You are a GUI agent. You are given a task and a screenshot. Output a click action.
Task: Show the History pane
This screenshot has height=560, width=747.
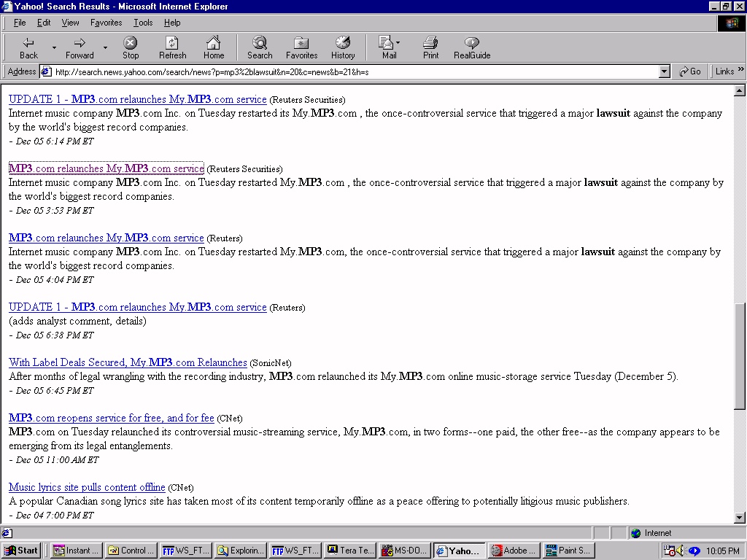tap(343, 48)
